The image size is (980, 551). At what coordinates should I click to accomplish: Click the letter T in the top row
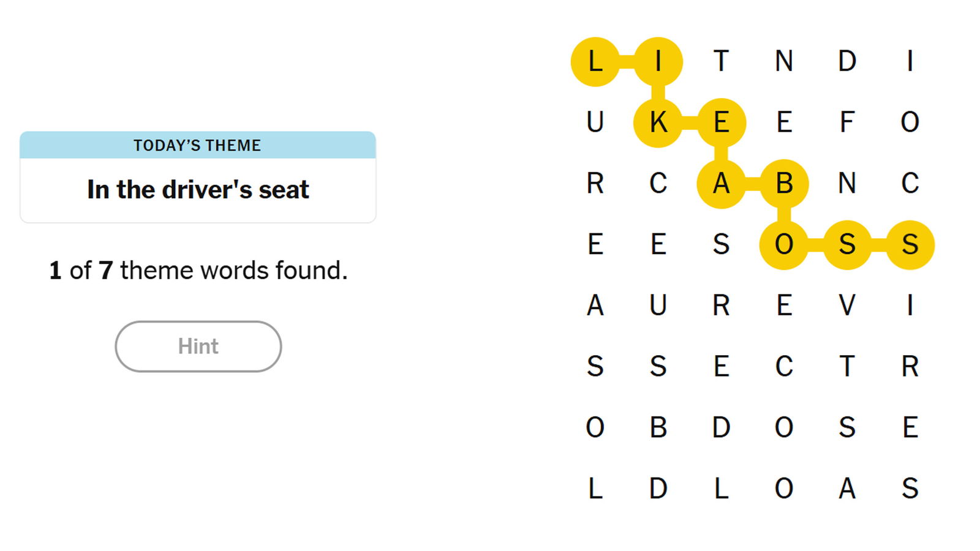pyautogui.click(x=722, y=61)
